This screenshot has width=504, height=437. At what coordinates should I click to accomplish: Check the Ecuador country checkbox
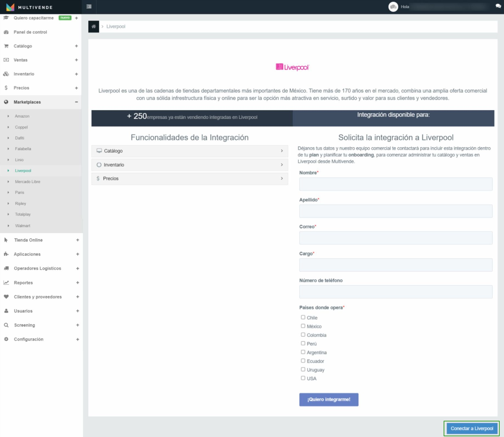[303, 361]
